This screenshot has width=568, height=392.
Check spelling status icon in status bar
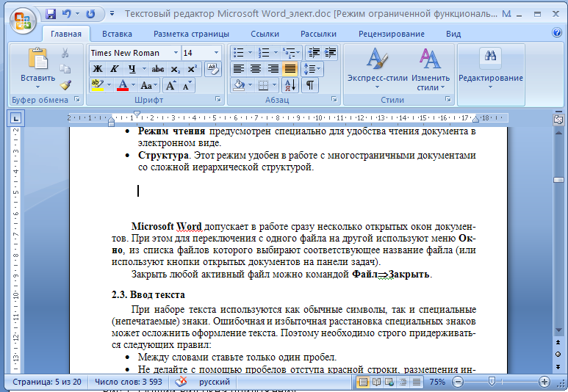pos(181,382)
